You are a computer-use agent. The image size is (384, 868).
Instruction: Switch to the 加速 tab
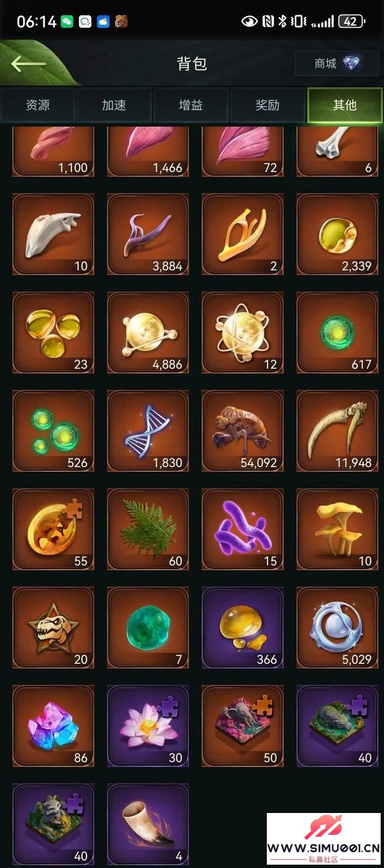point(115,105)
